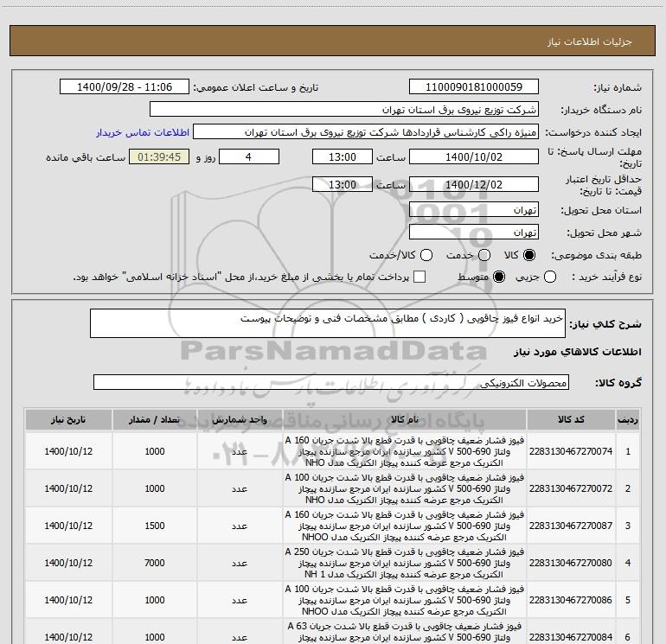Viewport: 666px width, 644px height.
Task: Click product code 2283130467270072
Action: click(x=571, y=488)
